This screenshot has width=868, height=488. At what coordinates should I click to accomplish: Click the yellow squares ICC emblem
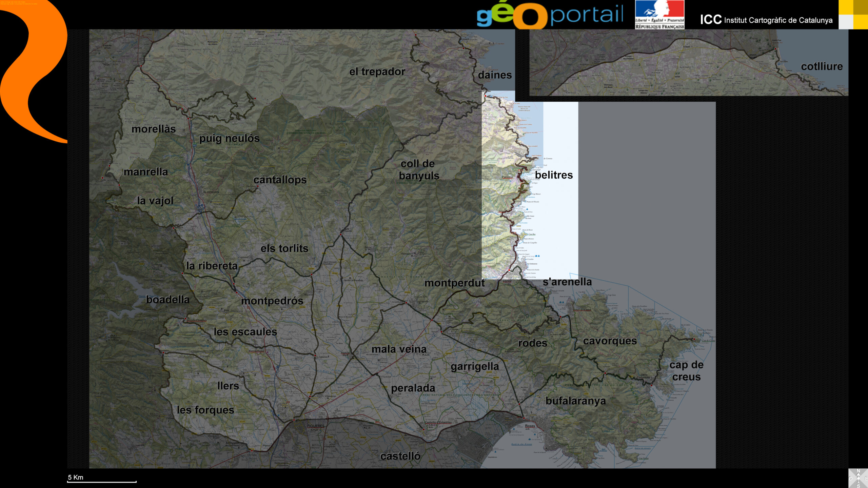click(x=853, y=15)
